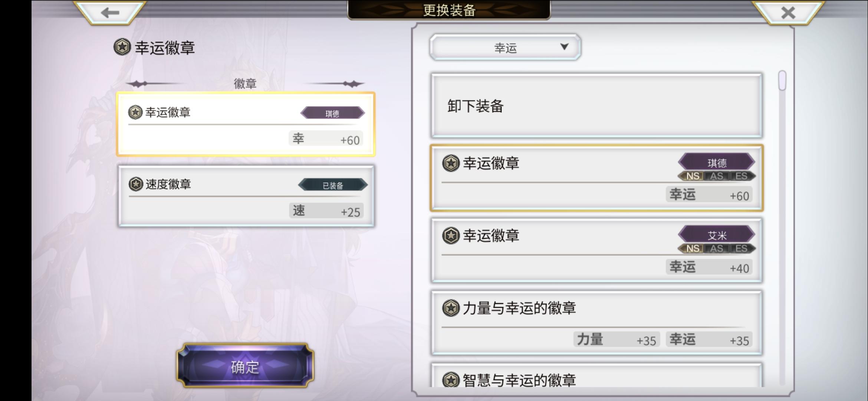Click badge icon on left 速度徽章 slot
868x401 pixels.
(136, 184)
